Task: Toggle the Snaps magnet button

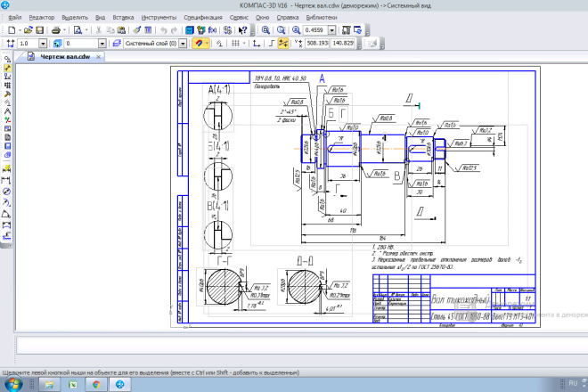Action: coord(199,44)
